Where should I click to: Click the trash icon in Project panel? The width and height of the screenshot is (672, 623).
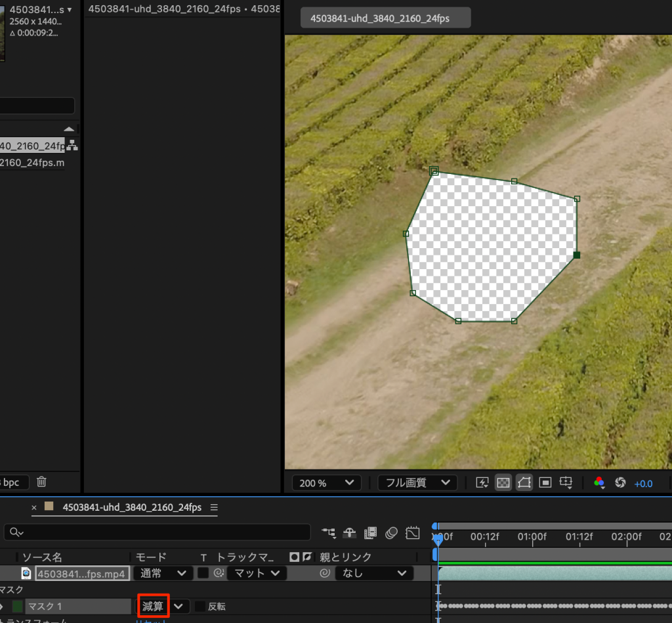(x=41, y=482)
